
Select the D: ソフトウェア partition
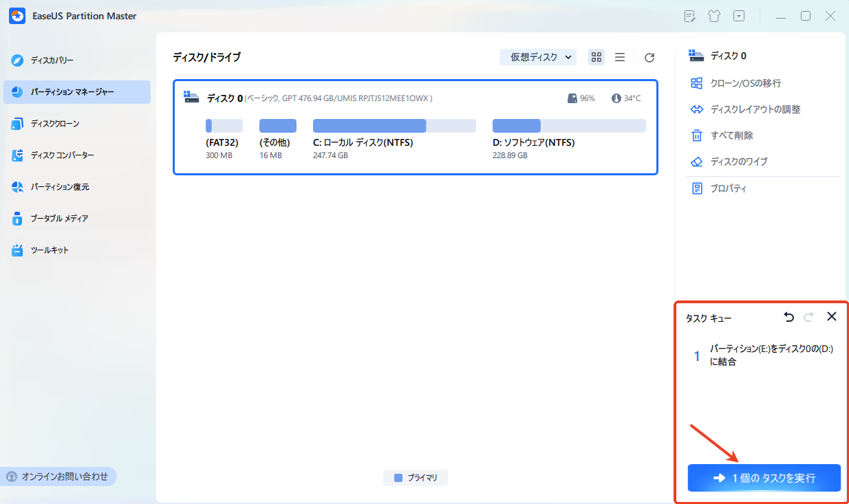[568, 126]
